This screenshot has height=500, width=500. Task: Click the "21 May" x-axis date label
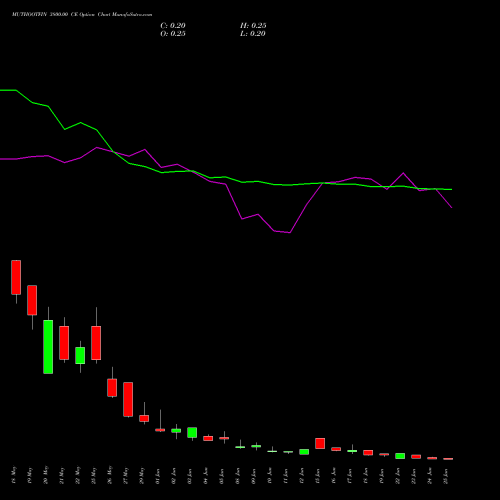(x=62, y=475)
